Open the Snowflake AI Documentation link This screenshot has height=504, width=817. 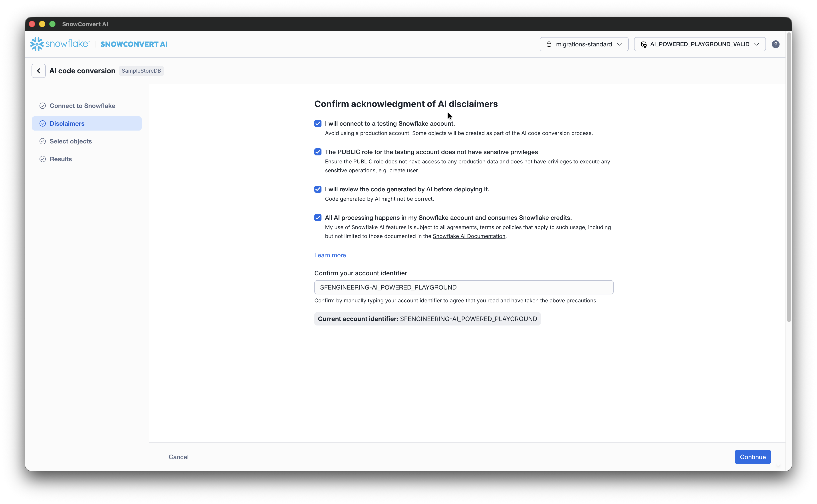pyautogui.click(x=469, y=236)
